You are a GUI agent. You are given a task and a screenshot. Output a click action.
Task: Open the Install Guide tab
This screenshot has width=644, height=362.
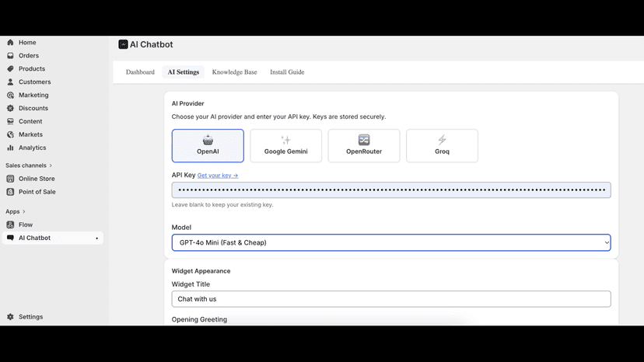pyautogui.click(x=287, y=71)
